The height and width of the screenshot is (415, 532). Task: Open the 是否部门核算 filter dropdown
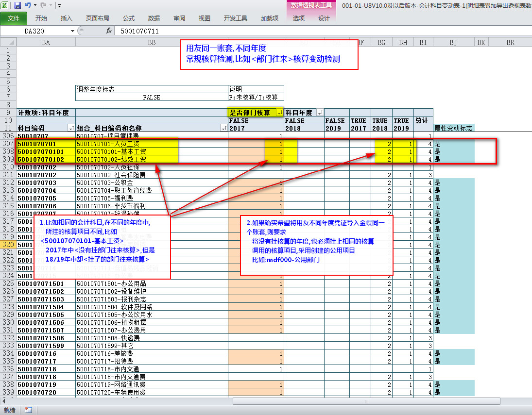point(279,113)
